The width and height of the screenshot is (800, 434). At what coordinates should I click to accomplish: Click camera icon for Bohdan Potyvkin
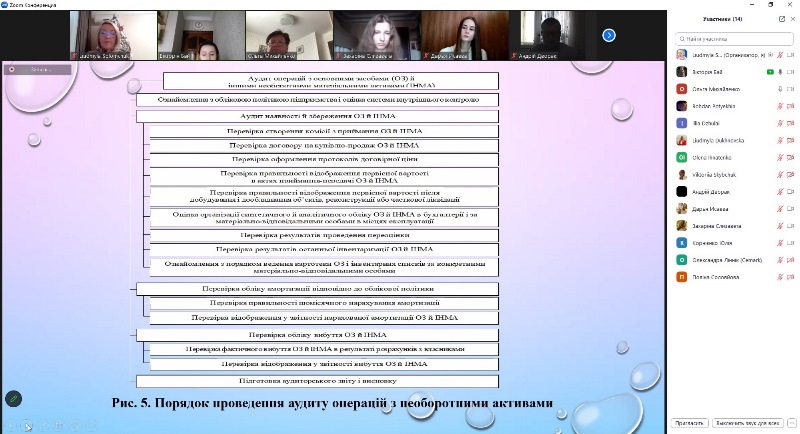coord(791,106)
